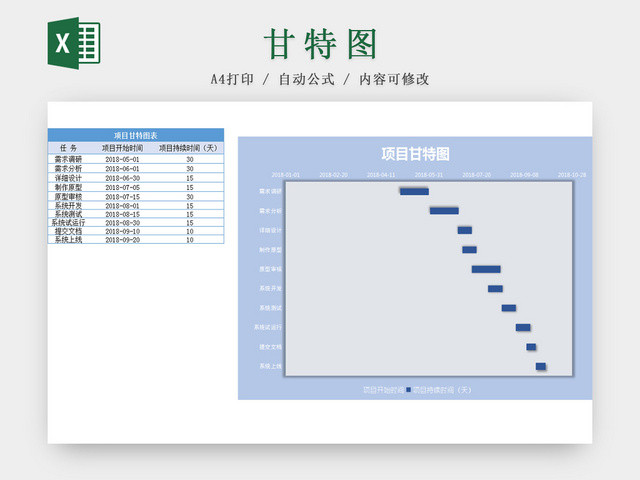The height and width of the screenshot is (480, 640).
Task: Click the 系统测试 bar in the Gantt chart
Action: (509, 308)
